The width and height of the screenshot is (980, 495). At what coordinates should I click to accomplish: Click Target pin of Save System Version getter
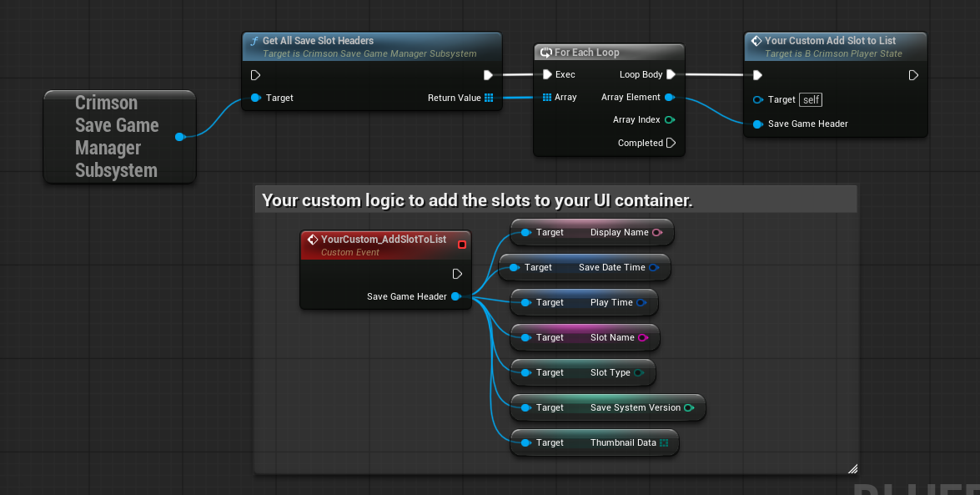pyautogui.click(x=525, y=407)
